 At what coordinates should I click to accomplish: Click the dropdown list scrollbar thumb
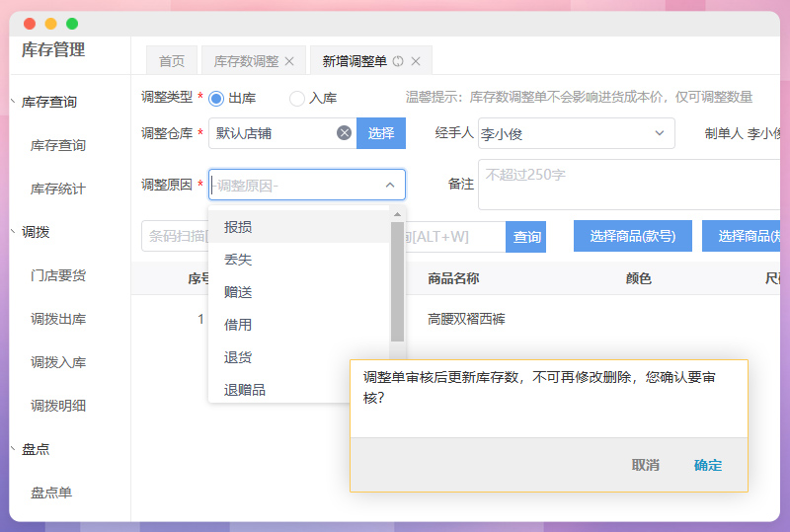[397, 281]
